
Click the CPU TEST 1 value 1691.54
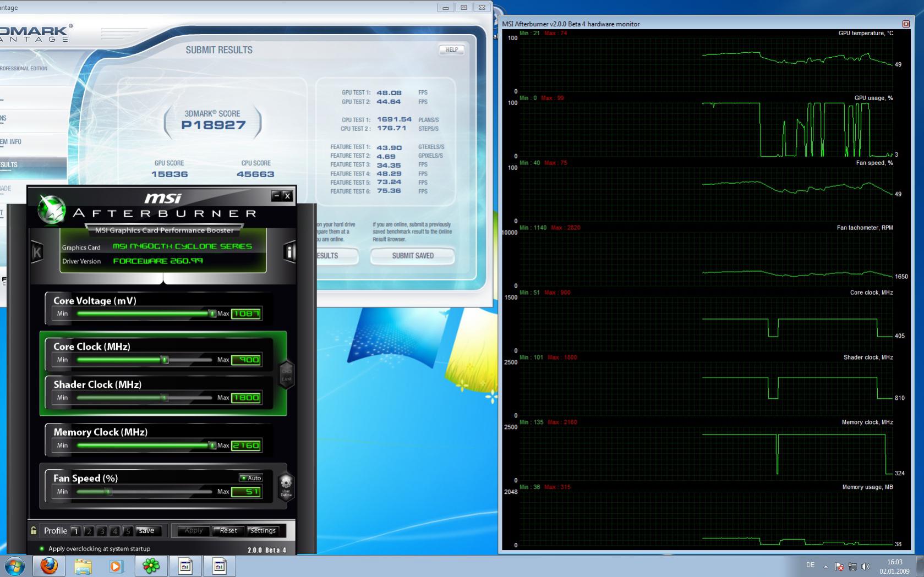click(x=395, y=119)
